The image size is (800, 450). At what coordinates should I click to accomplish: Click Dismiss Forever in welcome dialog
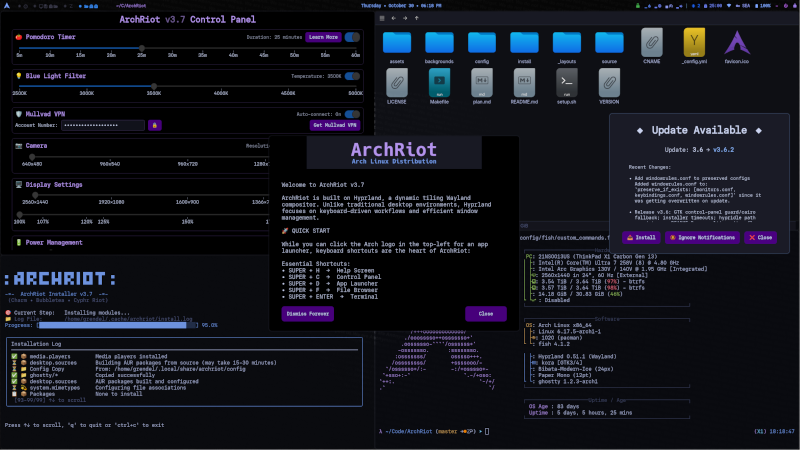pyautogui.click(x=308, y=313)
